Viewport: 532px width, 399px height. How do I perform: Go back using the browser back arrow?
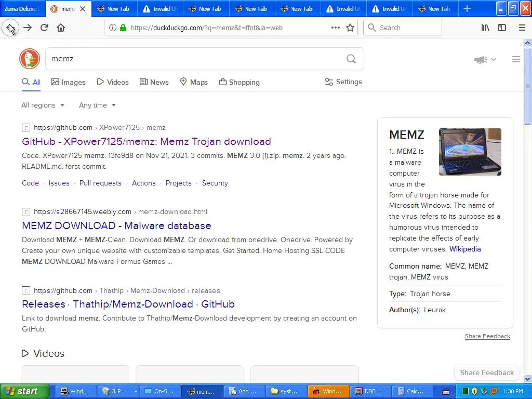pos(10,28)
